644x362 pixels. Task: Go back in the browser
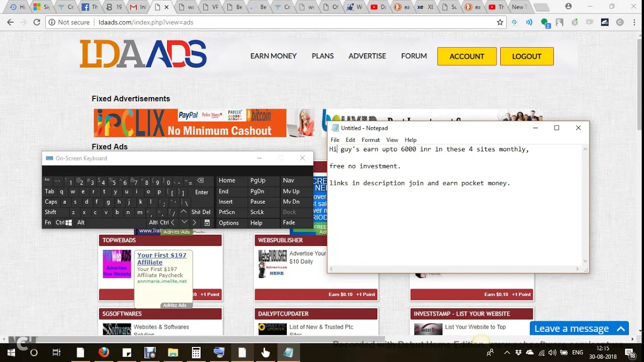coord(11,22)
